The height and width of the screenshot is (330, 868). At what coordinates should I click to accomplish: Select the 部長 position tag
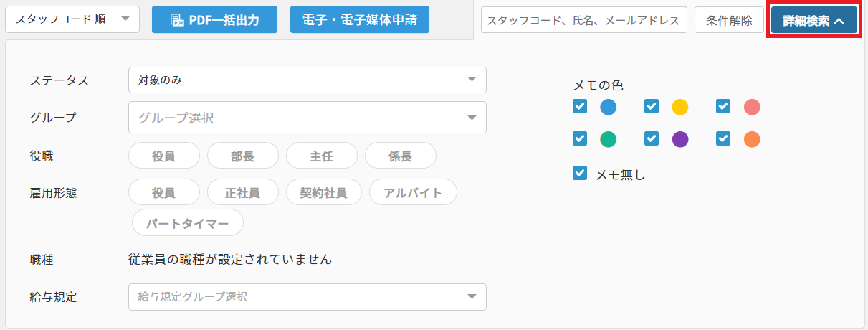coord(242,156)
